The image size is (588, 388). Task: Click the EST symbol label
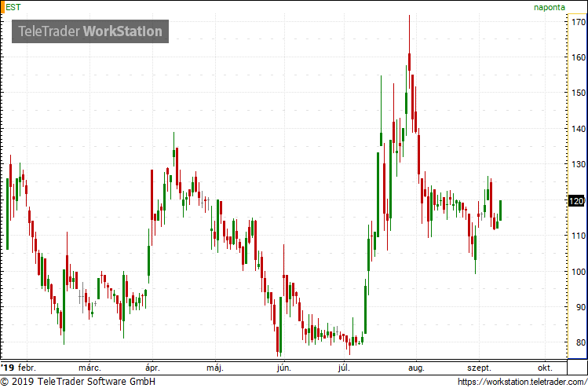click(x=13, y=7)
